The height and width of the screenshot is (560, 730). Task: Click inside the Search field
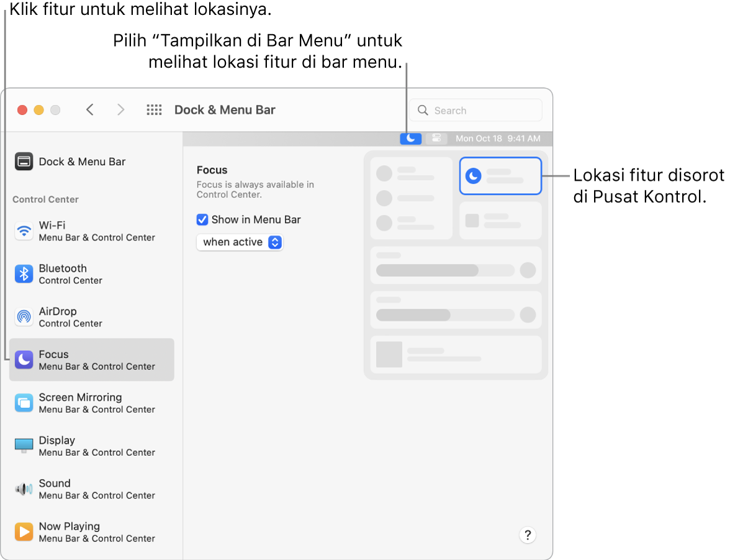[475, 110]
